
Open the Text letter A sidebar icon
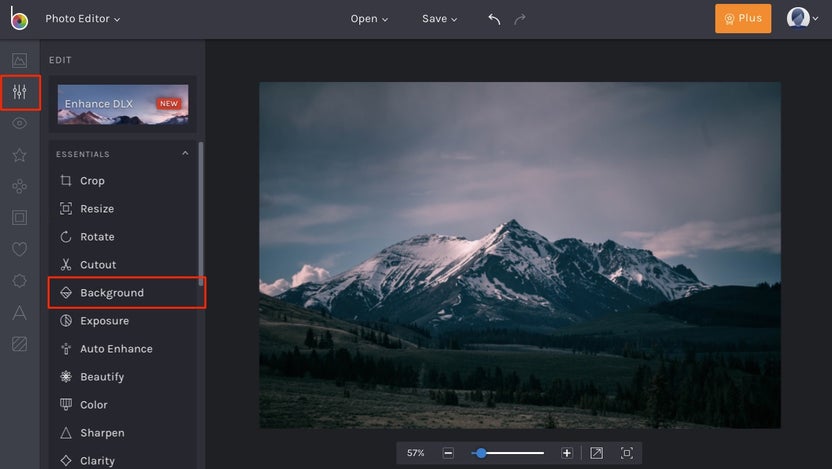(x=20, y=312)
